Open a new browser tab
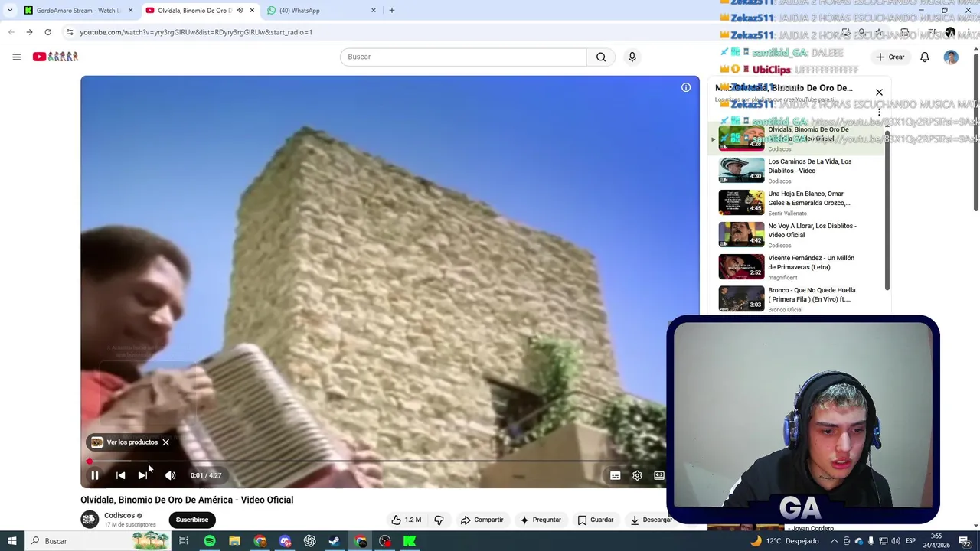980x551 pixels. click(392, 11)
